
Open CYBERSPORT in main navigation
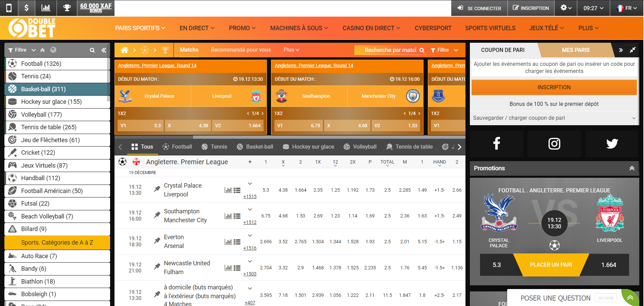(433, 28)
